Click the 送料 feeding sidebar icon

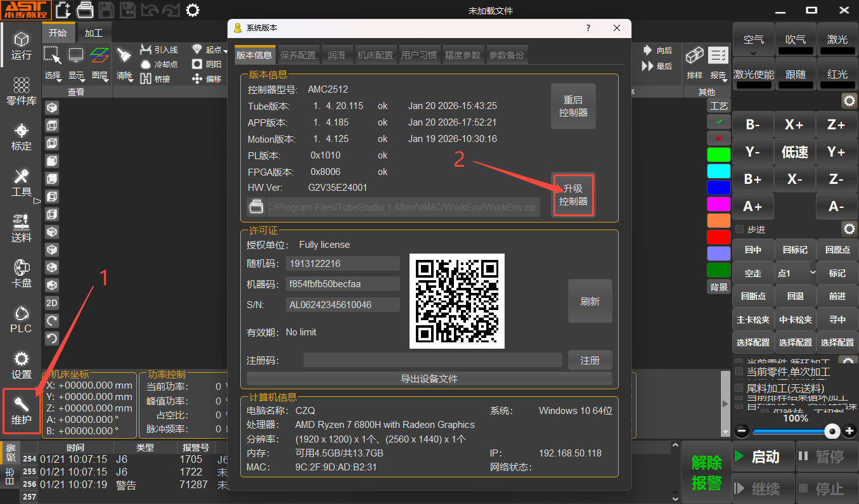click(22, 228)
